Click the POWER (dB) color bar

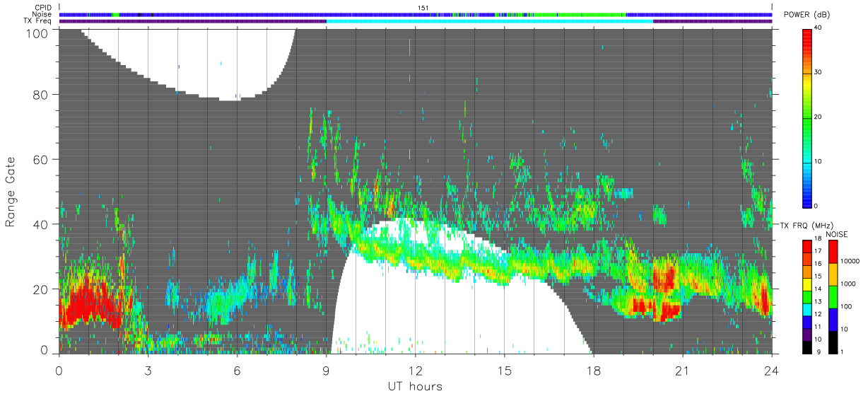807,117
